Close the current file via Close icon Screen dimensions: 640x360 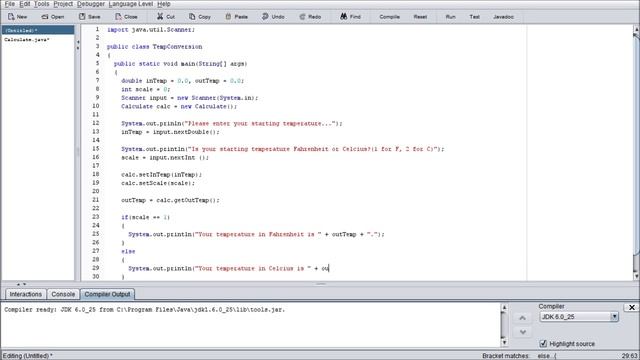pos(126,17)
